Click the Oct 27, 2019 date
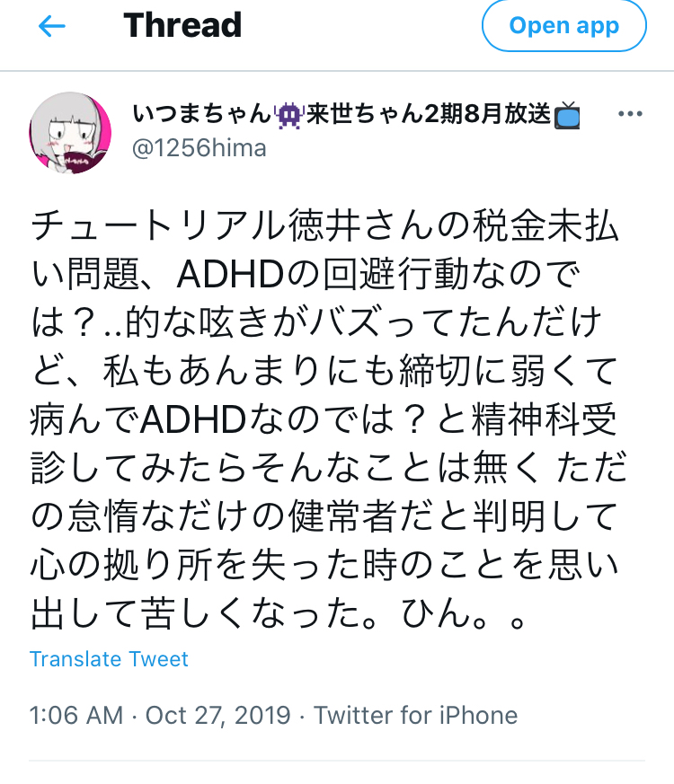The height and width of the screenshot is (784, 674). [x=217, y=716]
